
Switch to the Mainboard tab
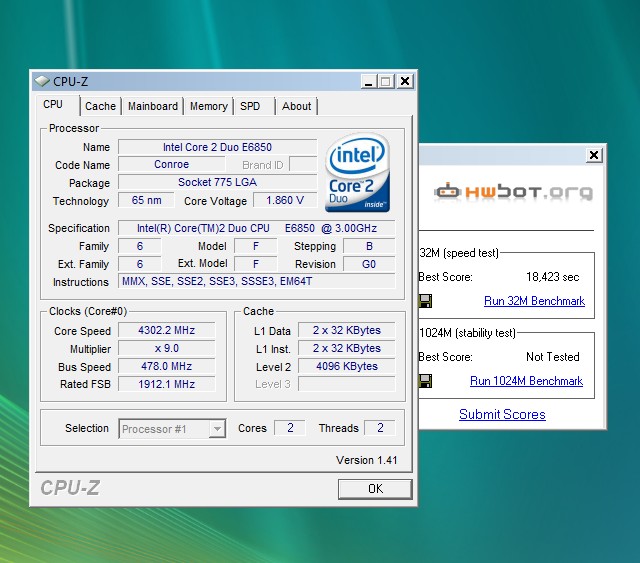point(153,106)
